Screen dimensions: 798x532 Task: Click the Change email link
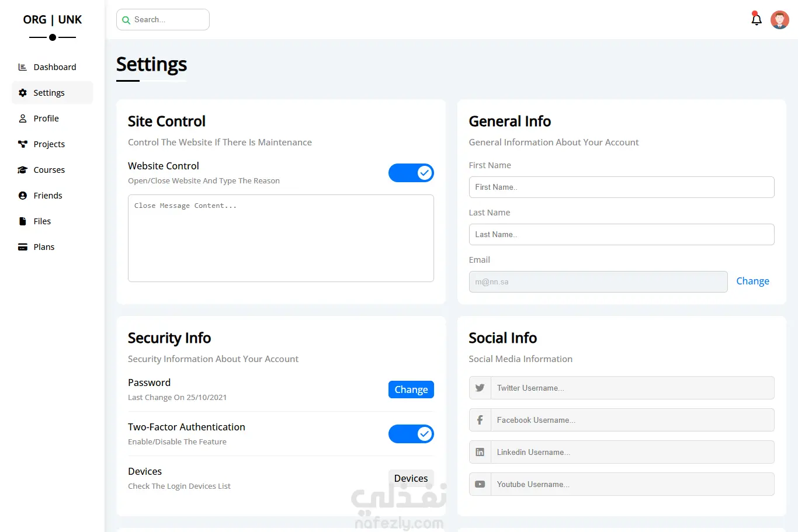(752, 281)
